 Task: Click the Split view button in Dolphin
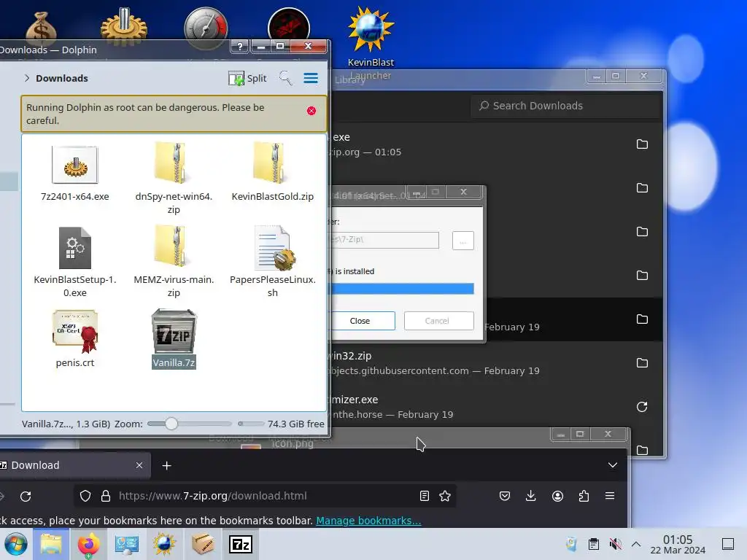click(x=247, y=78)
